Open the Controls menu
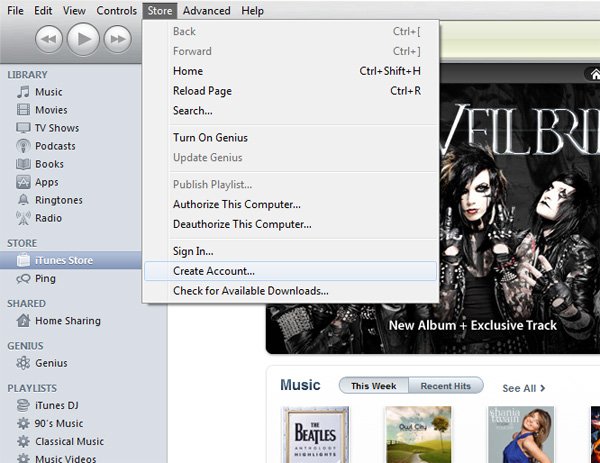 tap(116, 11)
